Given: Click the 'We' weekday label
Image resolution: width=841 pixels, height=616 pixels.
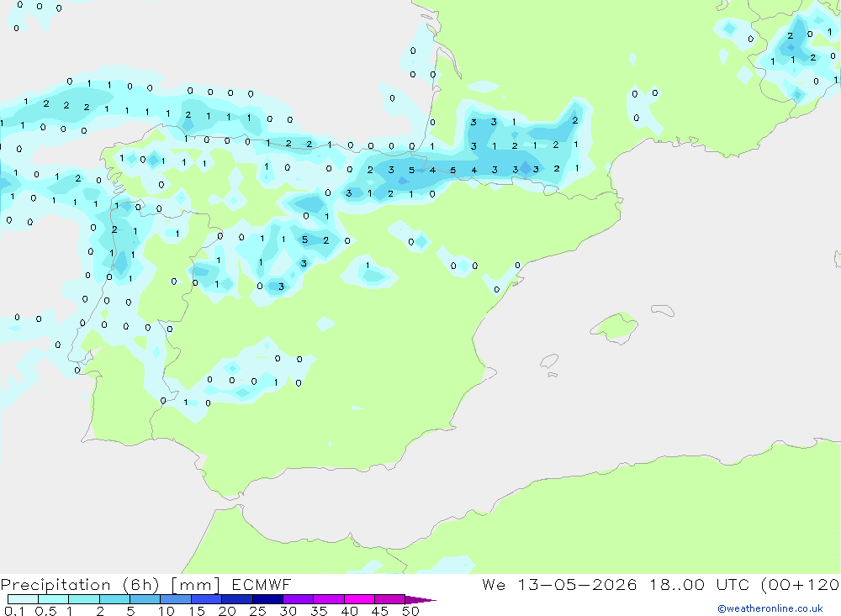Looking at the screenshot, I should click(x=494, y=584).
